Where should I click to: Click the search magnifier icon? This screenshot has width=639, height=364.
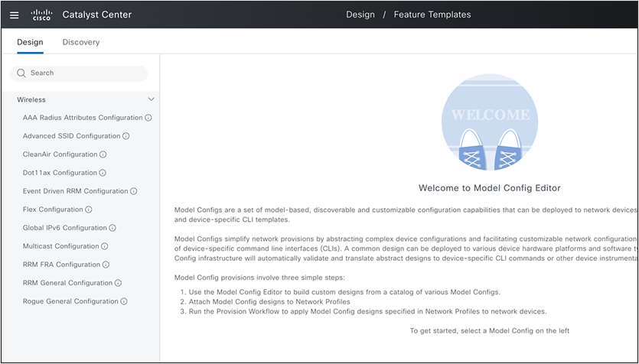(x=21, y=73)
